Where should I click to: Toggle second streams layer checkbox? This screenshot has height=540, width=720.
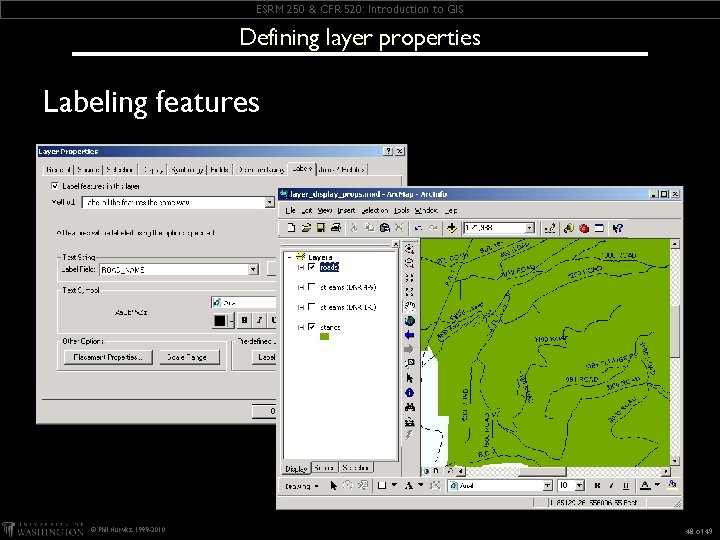click(312, 307)
